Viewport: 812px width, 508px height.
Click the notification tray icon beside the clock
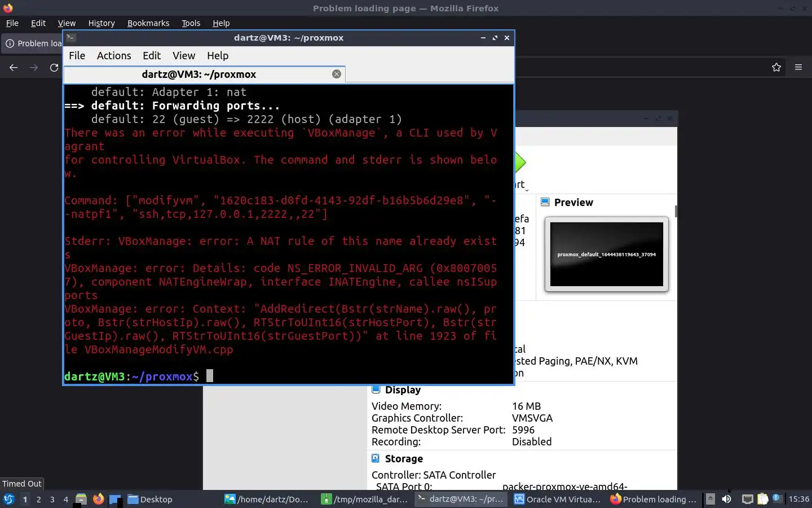tap(777, 498)
